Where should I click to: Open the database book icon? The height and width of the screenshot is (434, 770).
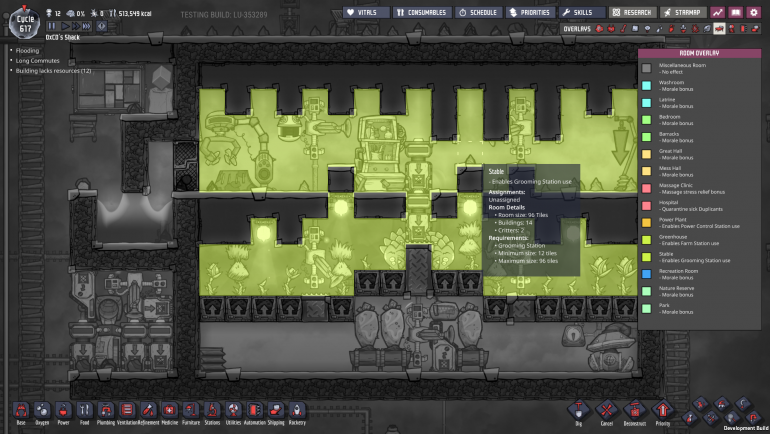[x=736, y=12]
